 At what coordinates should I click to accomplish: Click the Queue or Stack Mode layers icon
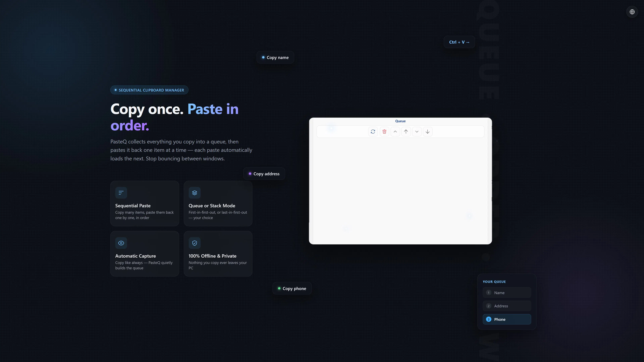tap(195, 193)
